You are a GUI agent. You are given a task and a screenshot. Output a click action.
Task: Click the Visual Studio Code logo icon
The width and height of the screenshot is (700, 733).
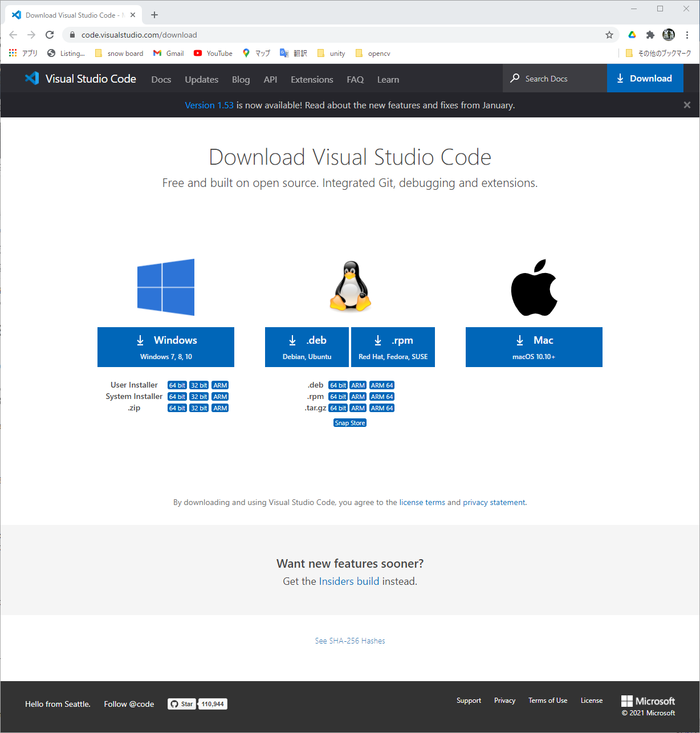32,79
